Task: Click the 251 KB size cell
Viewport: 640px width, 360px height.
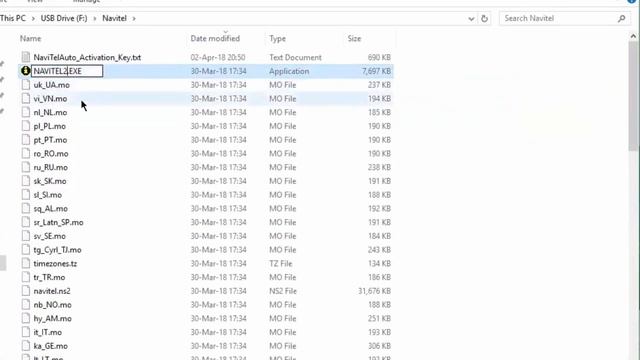Action: [379, 318]
